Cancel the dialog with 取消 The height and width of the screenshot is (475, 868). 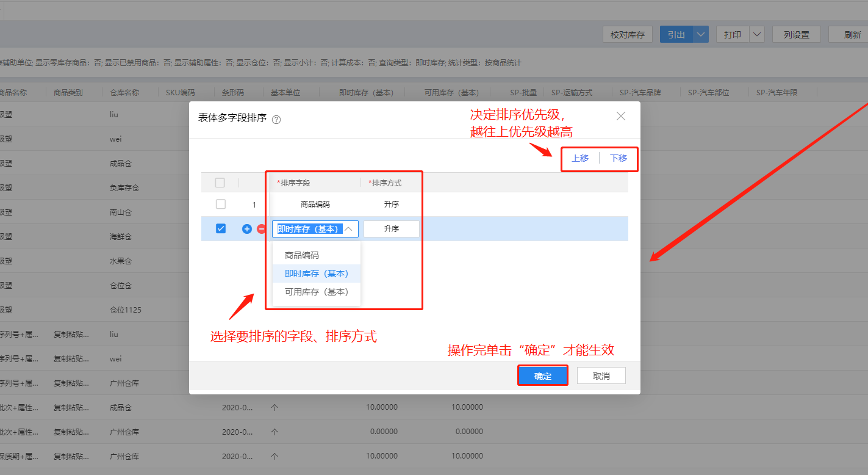click(x=601, y=375)
